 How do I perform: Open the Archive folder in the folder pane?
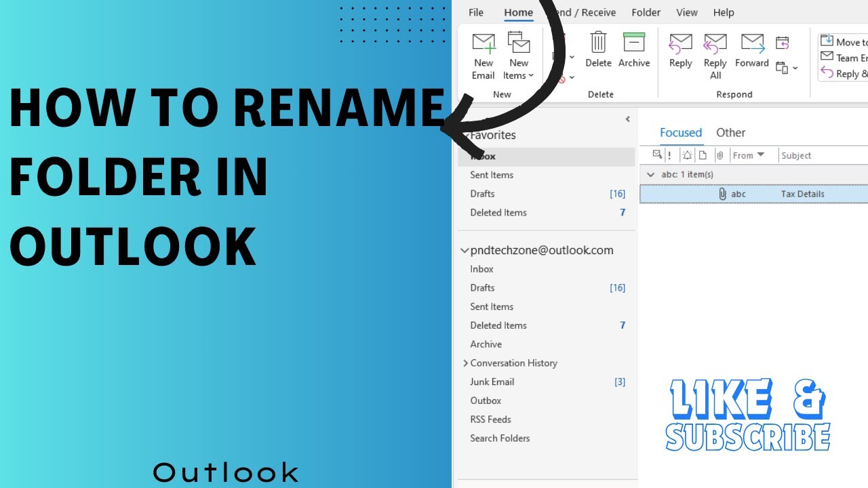coord(486,344)
